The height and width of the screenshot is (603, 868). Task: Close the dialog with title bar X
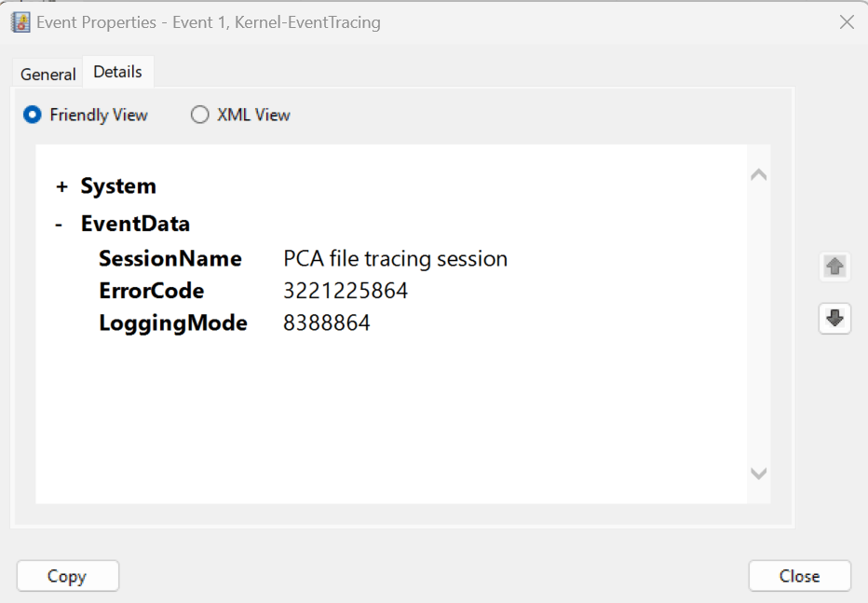[x=847, y=22]
